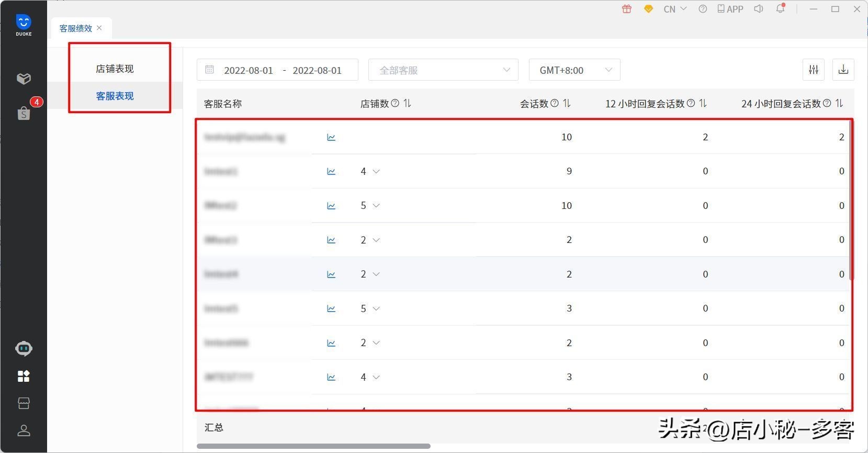The width and height of the screenshot is (868, 453).
Task: Open the user profile sidebar icon
Action: (24, 430)
